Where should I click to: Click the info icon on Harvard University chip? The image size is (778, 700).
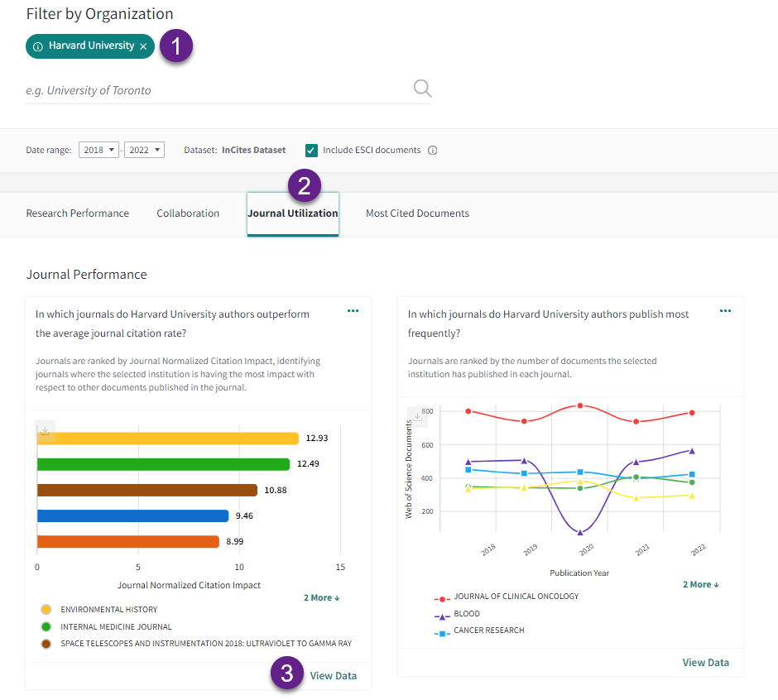coord(38,46)
